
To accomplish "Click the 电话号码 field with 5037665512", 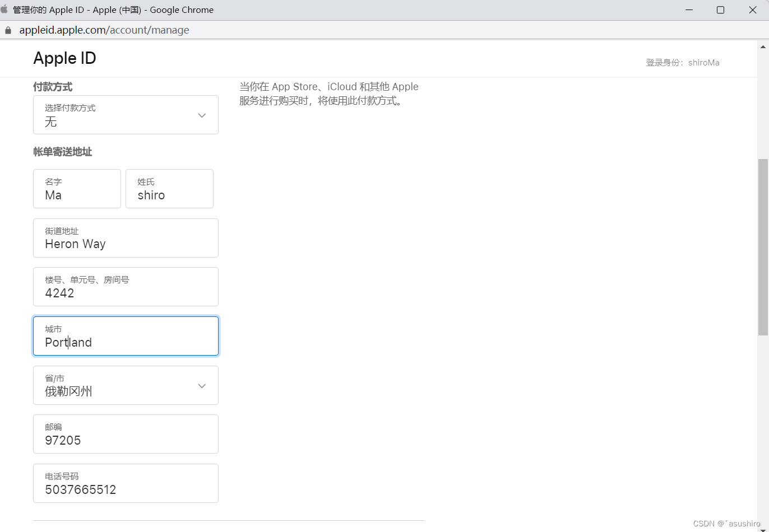I will [x=126, y=483].
